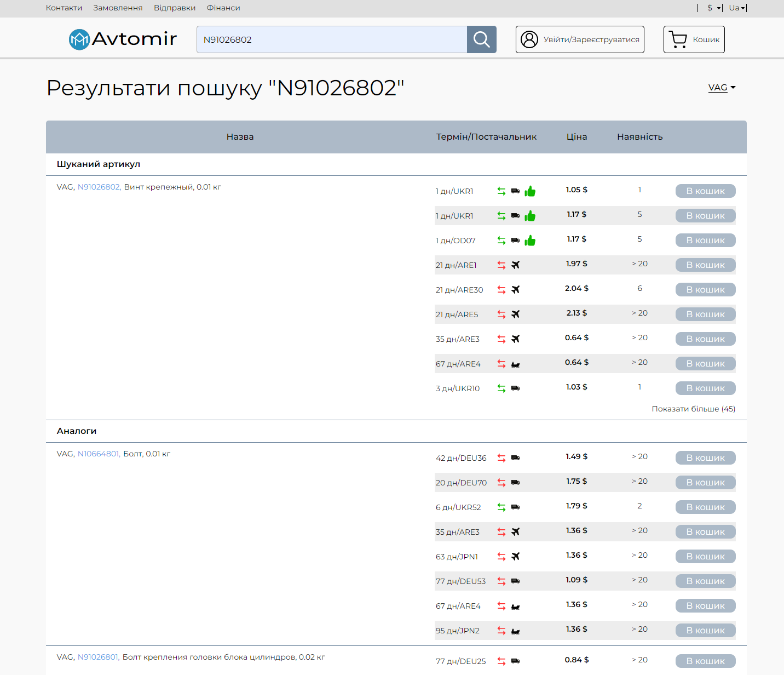Viewport: 784px width, 675px height.
Task: Add 1.03 $ UKR10 offer to cart
Action: coord(705,388)
